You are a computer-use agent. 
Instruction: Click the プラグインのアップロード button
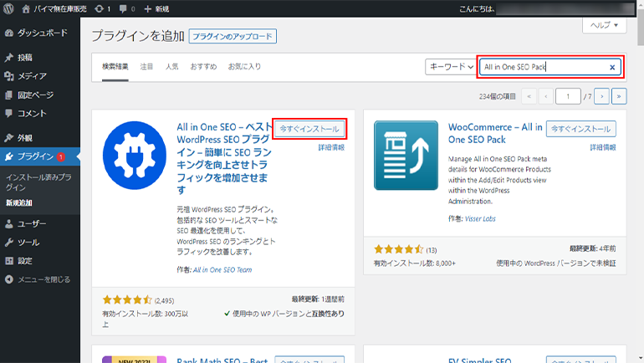[233, 36]
